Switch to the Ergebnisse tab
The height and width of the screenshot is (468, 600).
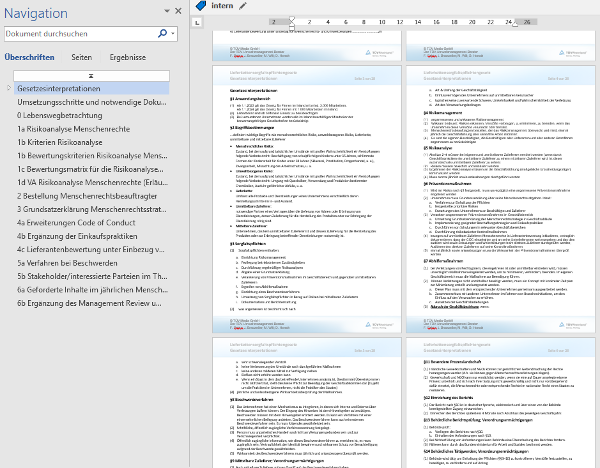click(127, 58)
